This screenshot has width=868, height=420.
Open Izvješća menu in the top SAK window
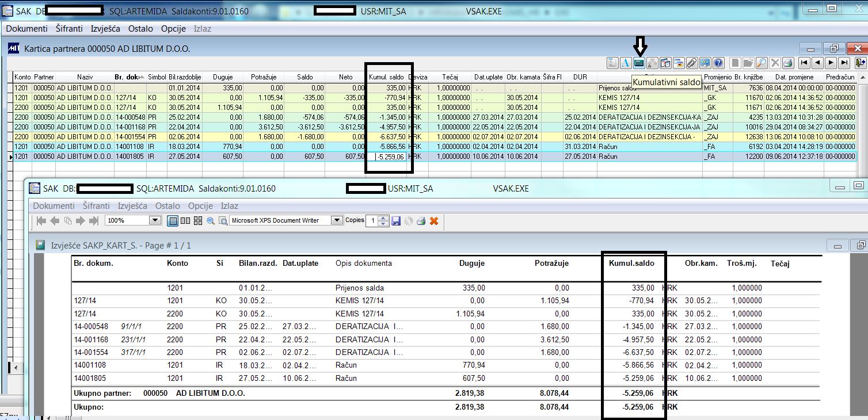pyautogui.click(x=106, y=28)
